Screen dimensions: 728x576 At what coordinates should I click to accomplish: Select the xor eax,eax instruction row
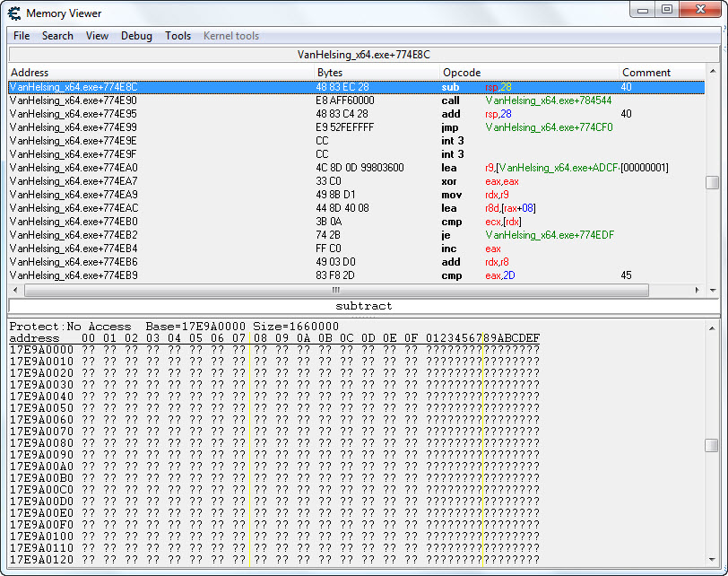[x=269, y=181]
